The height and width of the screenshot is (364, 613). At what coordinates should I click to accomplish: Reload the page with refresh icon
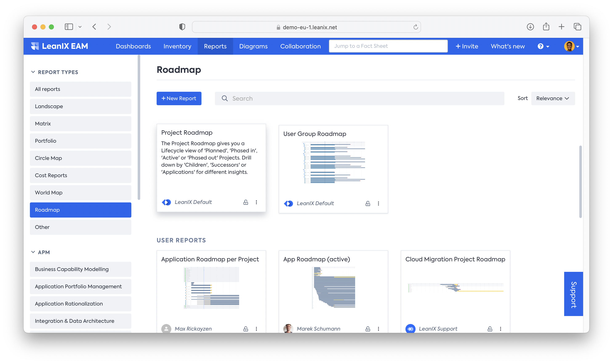click(x=416, y=27)
